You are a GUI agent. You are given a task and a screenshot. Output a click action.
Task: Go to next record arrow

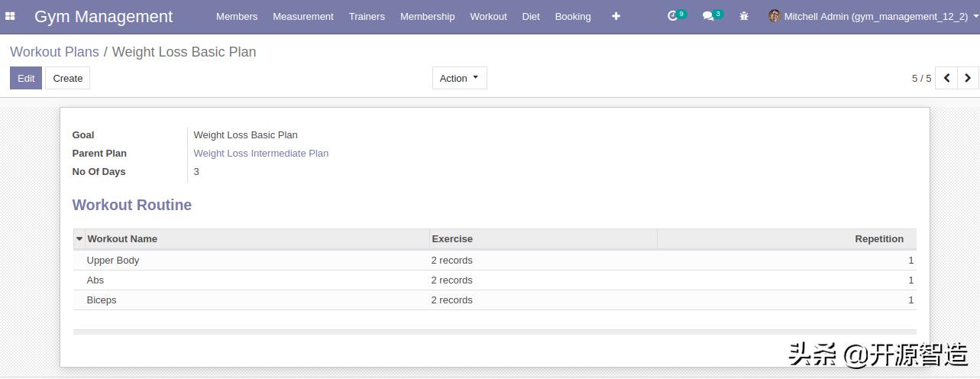[x=968, y=78]
